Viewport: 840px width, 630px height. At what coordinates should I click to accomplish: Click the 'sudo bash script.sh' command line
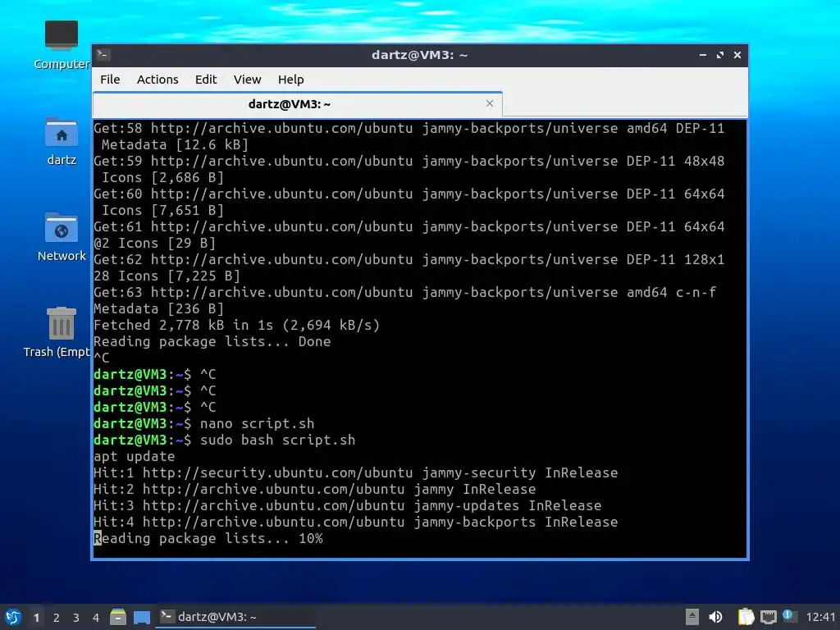(277, 441)
